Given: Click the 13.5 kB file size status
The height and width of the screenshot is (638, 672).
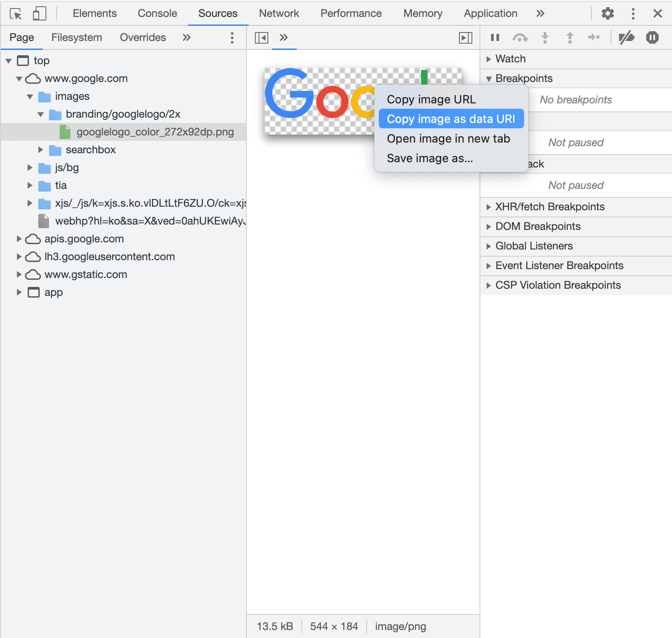Looking at the screenshot, I should (x=275, y=626).
